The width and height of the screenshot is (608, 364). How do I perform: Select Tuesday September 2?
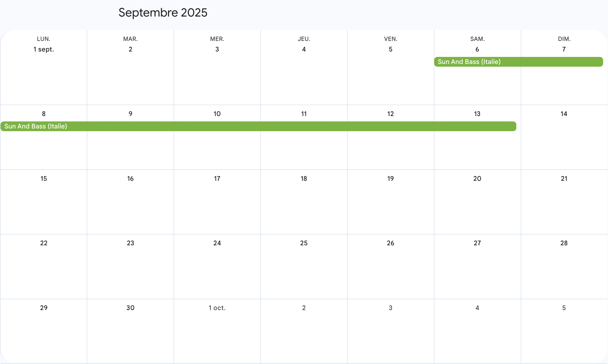point(130,49)
